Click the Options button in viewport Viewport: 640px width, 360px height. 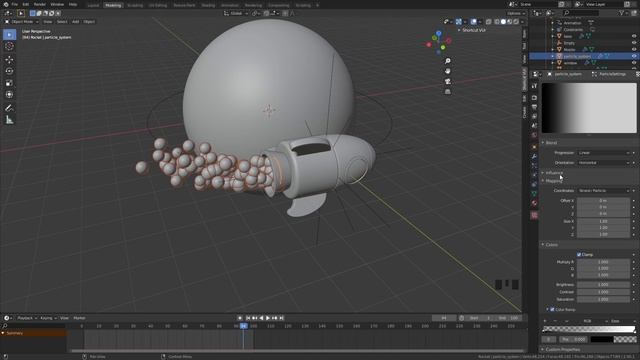515,13
